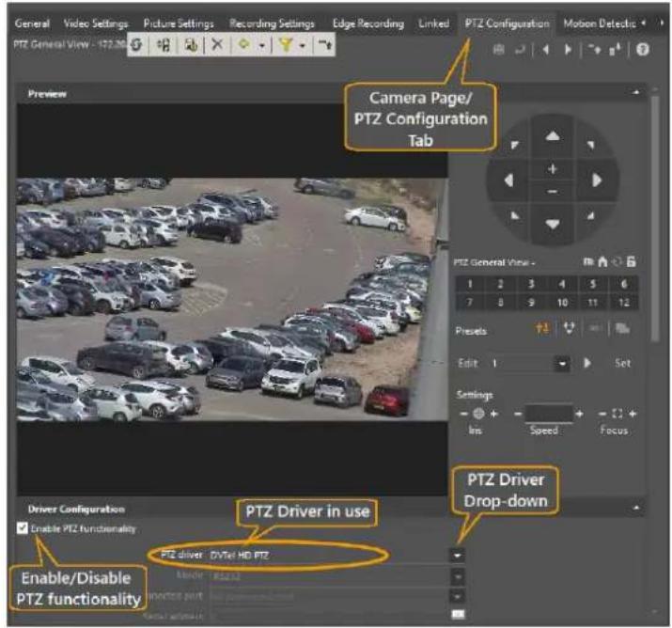Toggle the Enable PTZ functionality checkbox
The height and width of the screenshot is (628, 672).
(23, 528)
